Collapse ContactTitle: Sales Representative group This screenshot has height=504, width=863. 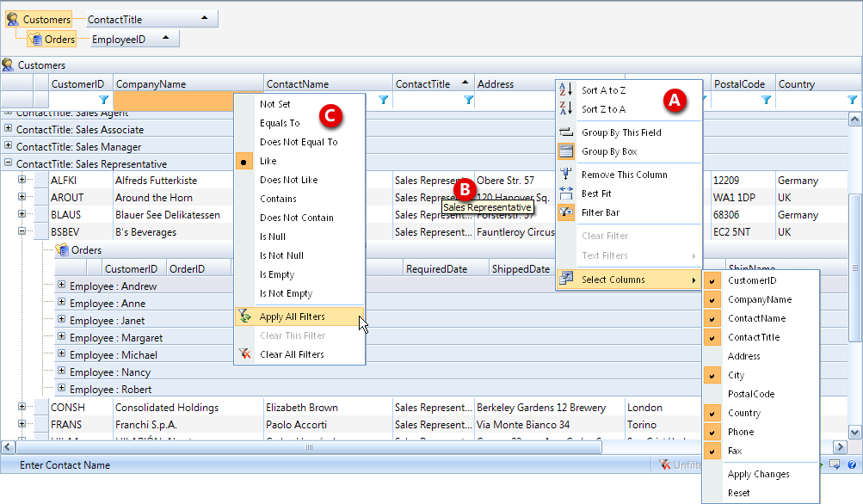click(x=9, y=163)
